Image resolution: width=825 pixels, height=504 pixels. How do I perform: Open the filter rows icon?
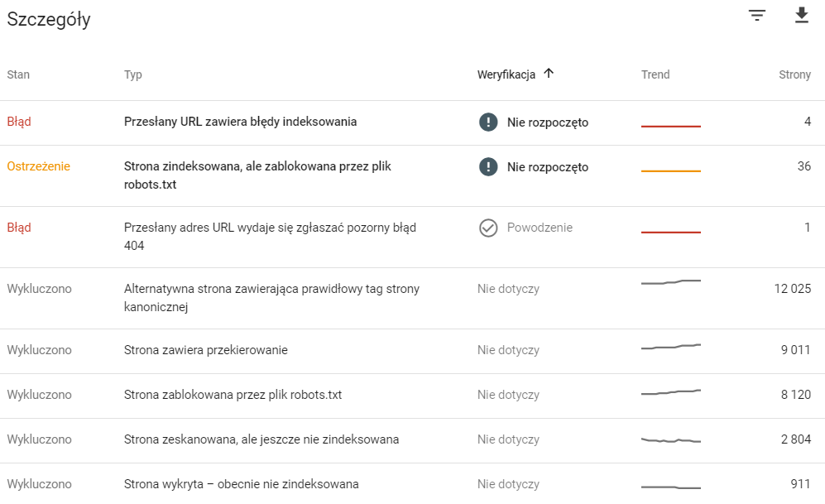tap(756, 16)
